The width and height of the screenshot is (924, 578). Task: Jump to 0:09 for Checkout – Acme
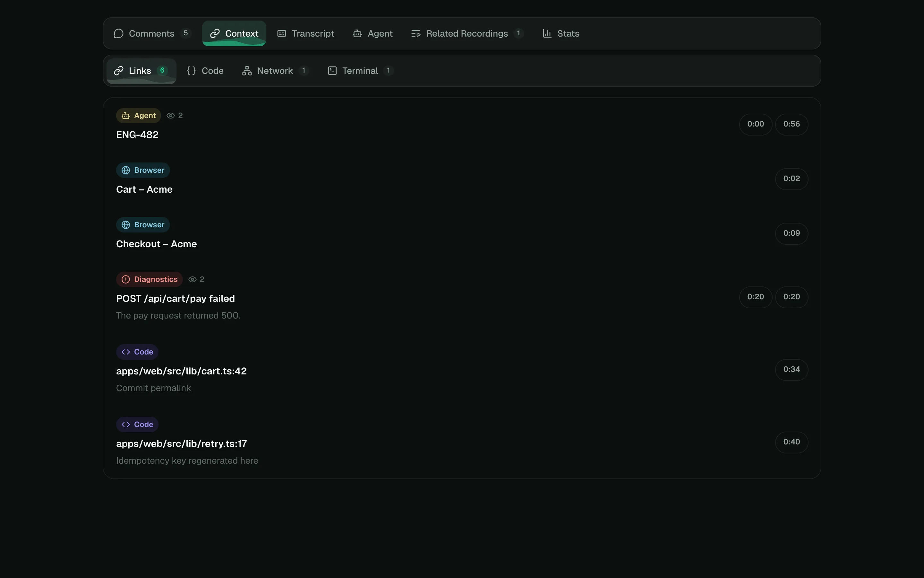(x=791, y=233)
